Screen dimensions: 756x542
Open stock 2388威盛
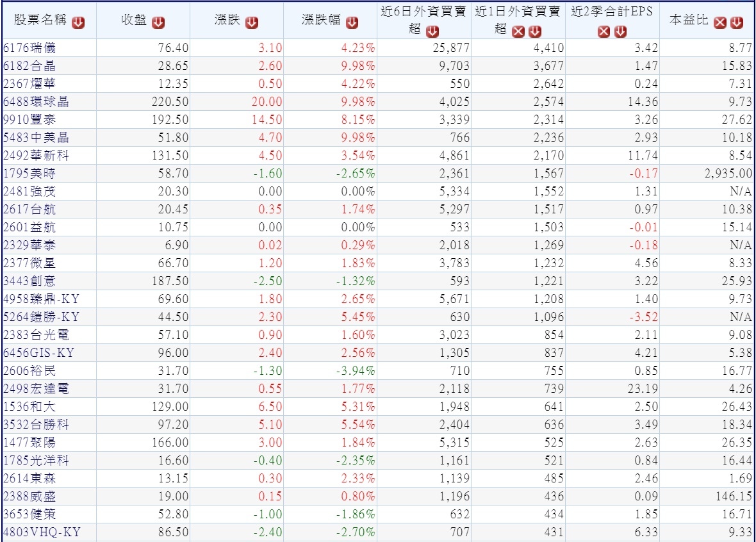[29, 496]
